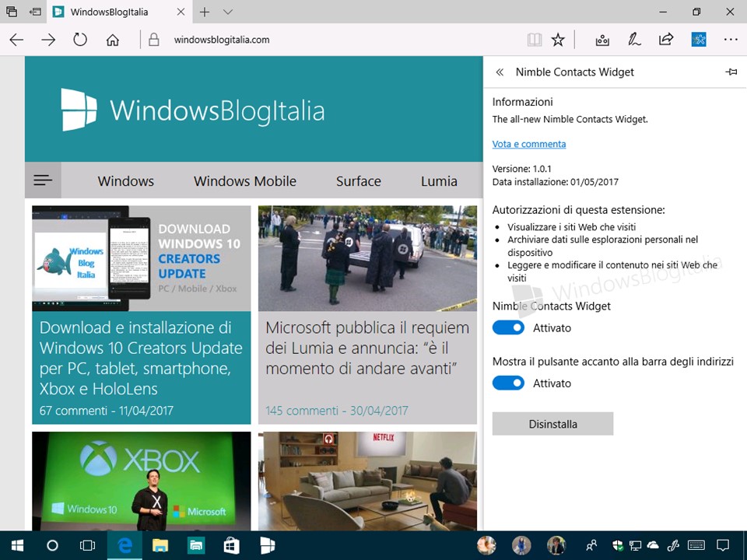Toggle Nimble Contacts Widget switch off
747x560 pixels.
pos(508,327)
